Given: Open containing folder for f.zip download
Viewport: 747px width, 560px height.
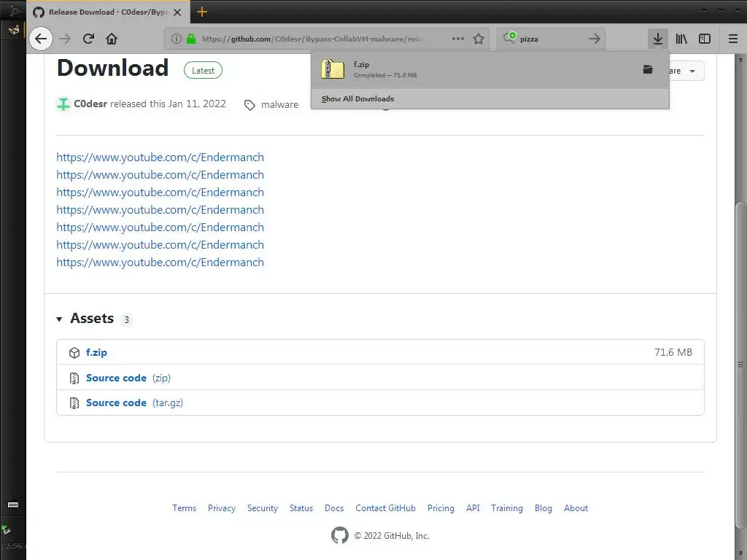Looking at the screenshot, I should pyautogui.click(x=648, y=69).
